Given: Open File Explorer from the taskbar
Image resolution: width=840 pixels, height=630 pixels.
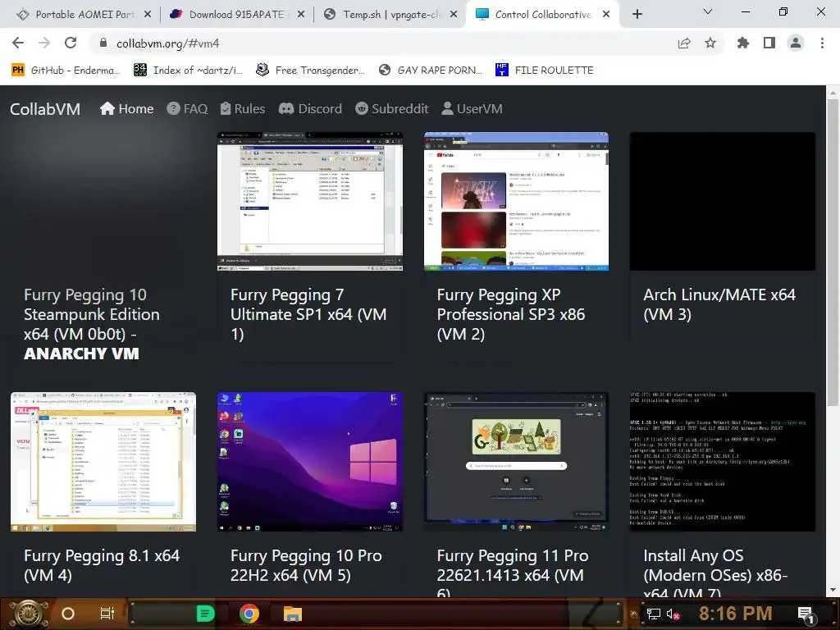Looking at the screenshot, I should click(293, 614).
